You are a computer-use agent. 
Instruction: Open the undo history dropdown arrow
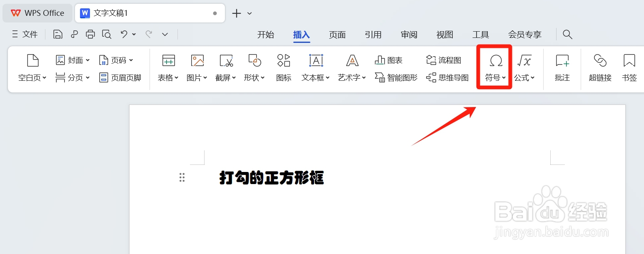click(133, 34)
